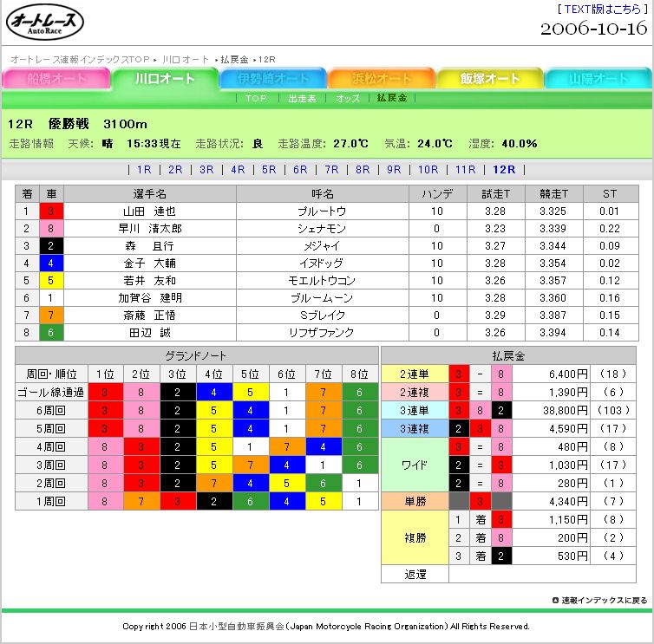Viewport: 654px width, 644px height.
Task: Click the 1周回 row label
Action: pos(51,502)
